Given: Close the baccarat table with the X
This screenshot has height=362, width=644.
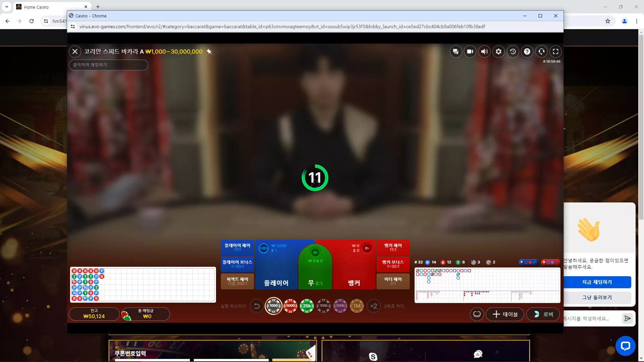Looking at the screenshot, I should click(x=75, y=52).
